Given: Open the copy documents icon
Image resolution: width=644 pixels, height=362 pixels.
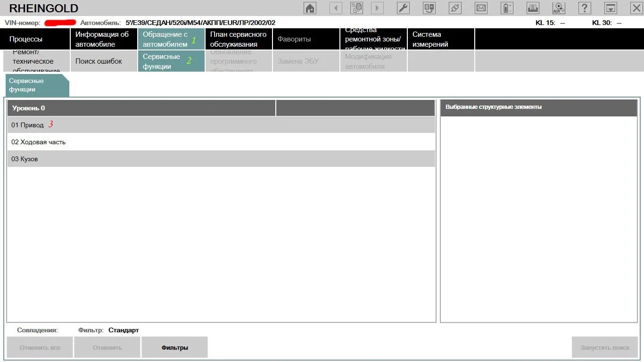Looking at the screenshot, I should [x=356, y=8].
